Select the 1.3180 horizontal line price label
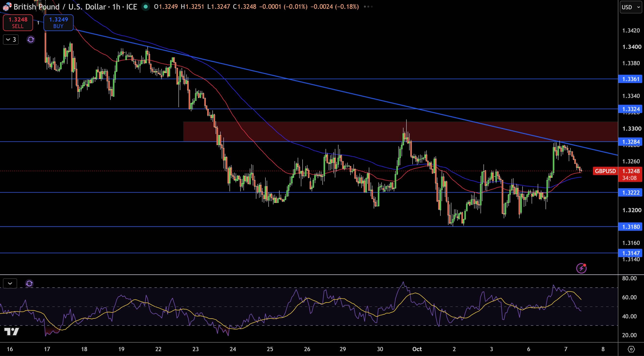Viewport: 644px width, 356px height. point(630,227)
